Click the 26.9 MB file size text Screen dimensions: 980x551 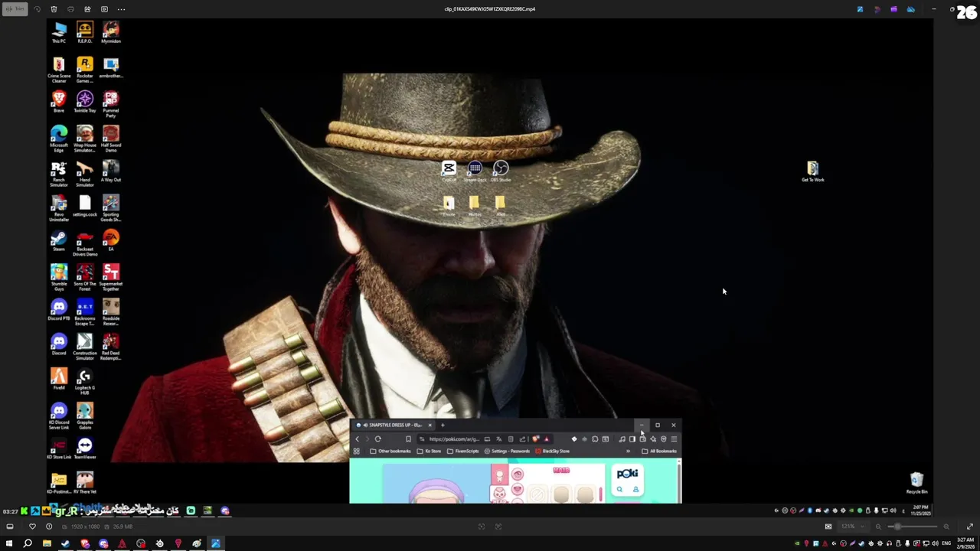(122, 527)
